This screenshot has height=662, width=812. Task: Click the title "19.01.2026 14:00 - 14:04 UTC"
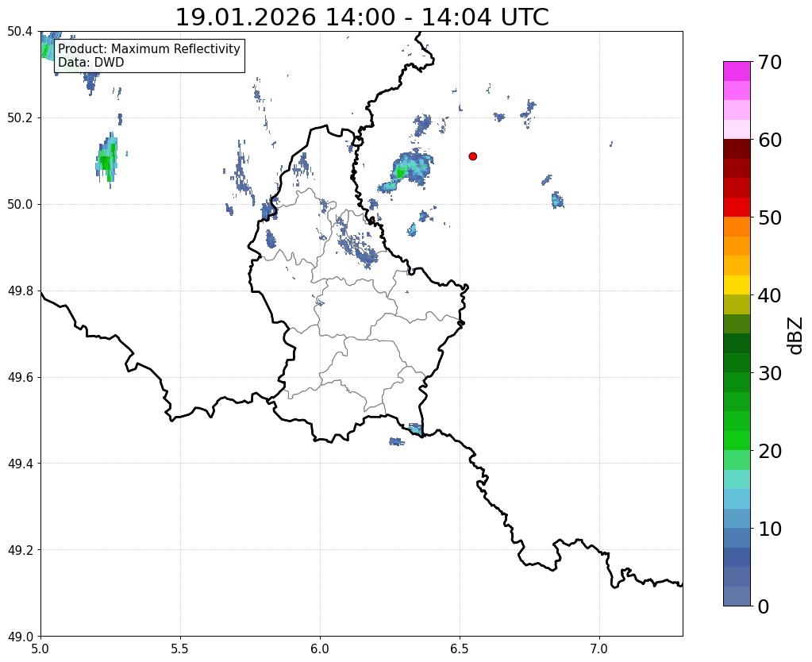click(x=362, y=17)
